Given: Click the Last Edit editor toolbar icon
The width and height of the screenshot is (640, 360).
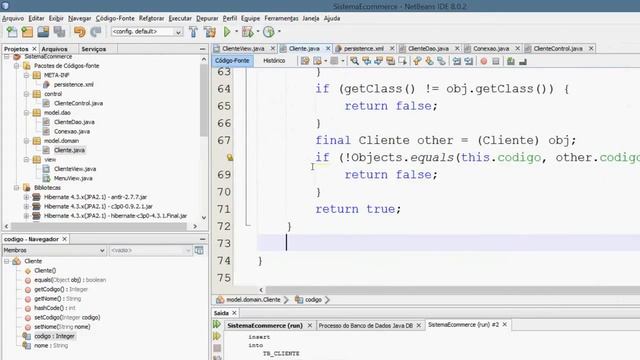Looking at the screenshot, I should tap(305, 61).
